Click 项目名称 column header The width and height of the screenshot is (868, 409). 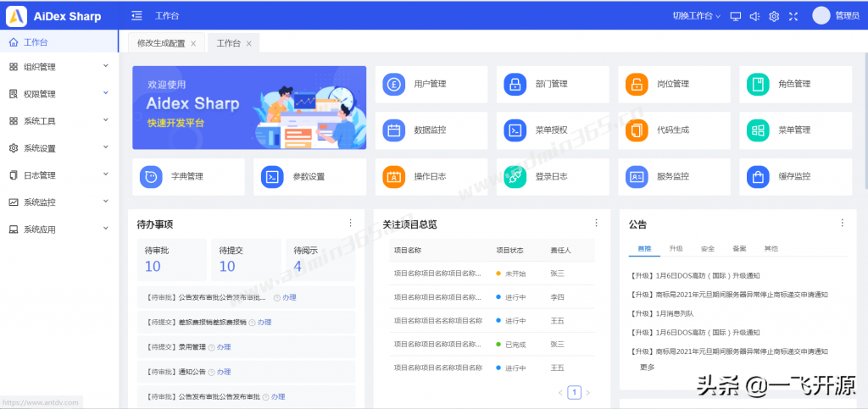click(x=408, y=250)
